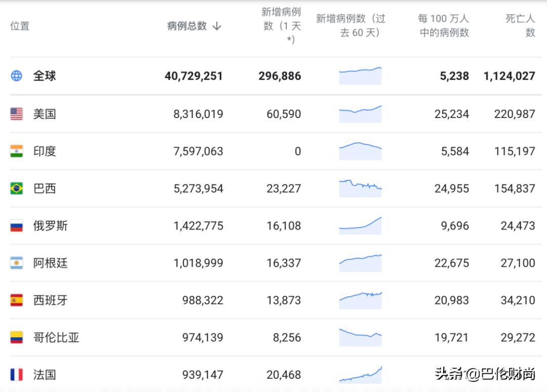This screenshot has width=547, height=392.
Task: Click Spain's 60-day trend sparkline chart
Action: 360,300
